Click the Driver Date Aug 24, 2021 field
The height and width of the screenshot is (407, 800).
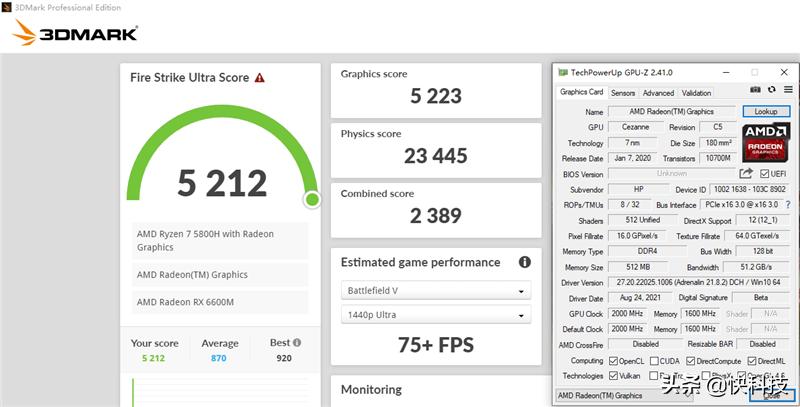click(640, 298)
